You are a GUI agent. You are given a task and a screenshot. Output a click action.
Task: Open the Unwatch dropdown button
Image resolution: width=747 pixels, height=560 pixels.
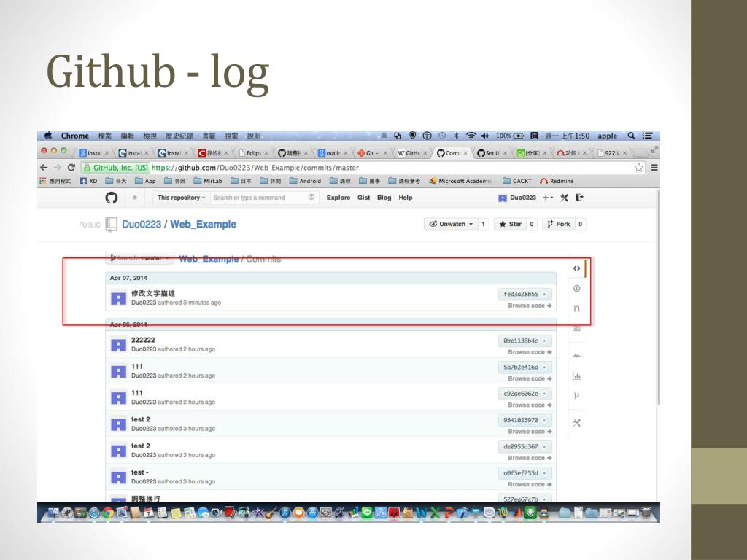pos(451,225)
